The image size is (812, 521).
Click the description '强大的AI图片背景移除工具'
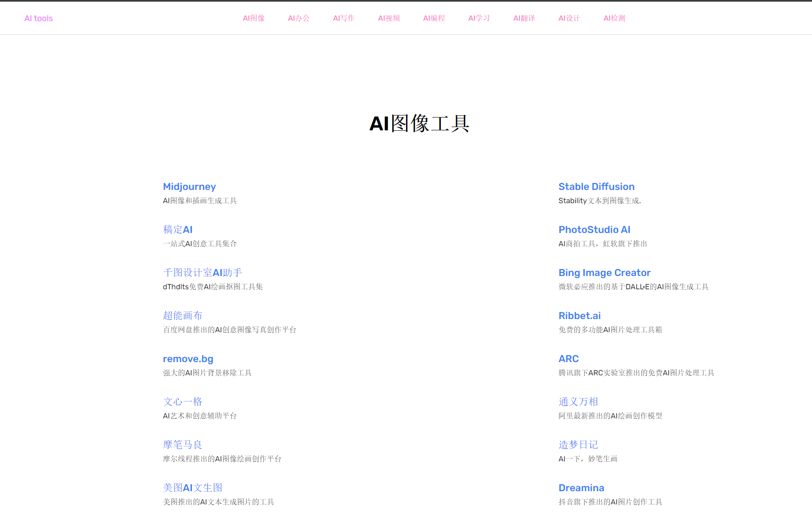click(207, 373)
